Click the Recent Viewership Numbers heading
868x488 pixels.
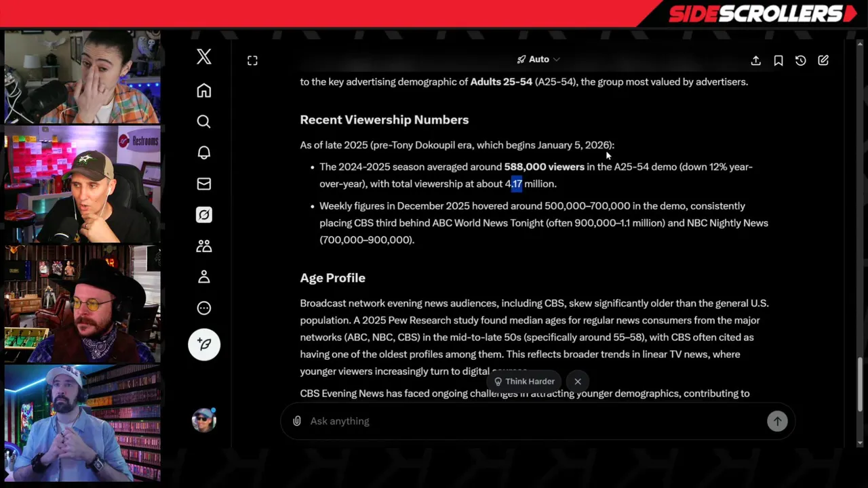click(384, 120)
